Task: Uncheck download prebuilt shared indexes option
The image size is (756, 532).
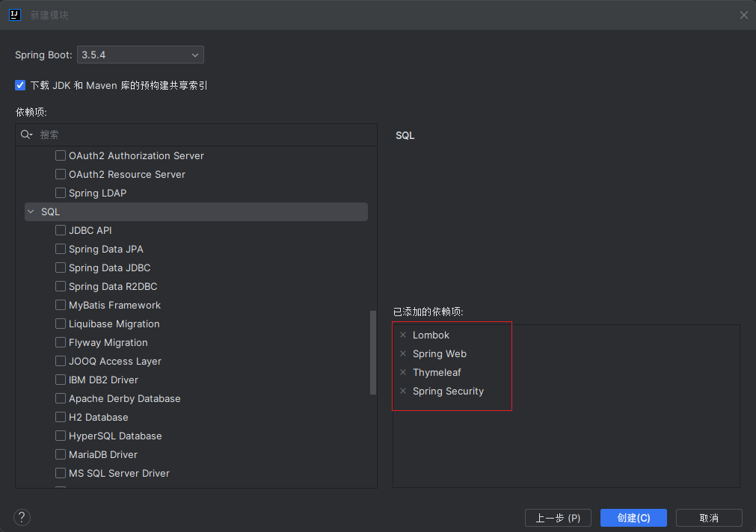Action: click(20, 85)
